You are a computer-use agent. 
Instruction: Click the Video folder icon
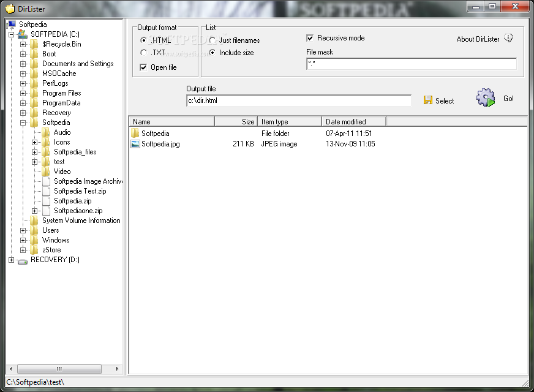tap(46, 171)
